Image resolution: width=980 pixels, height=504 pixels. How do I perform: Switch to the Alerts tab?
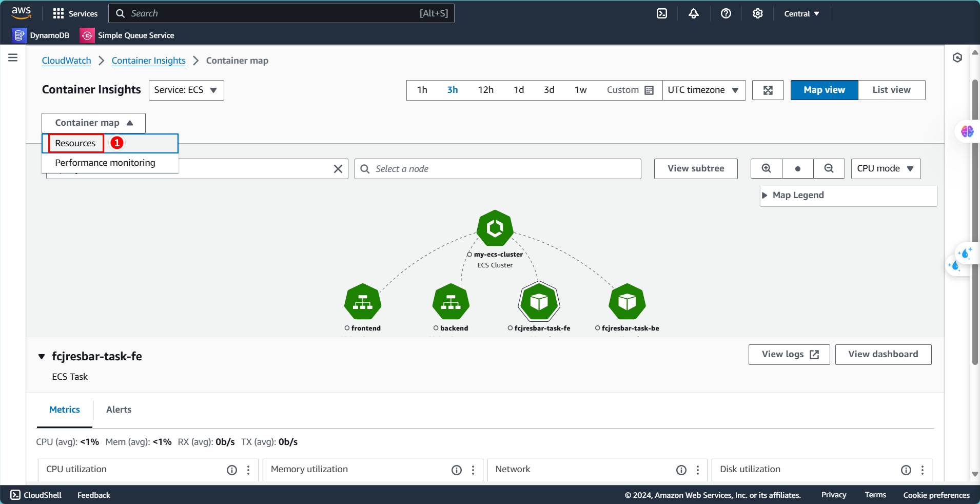tap(119, 410)
